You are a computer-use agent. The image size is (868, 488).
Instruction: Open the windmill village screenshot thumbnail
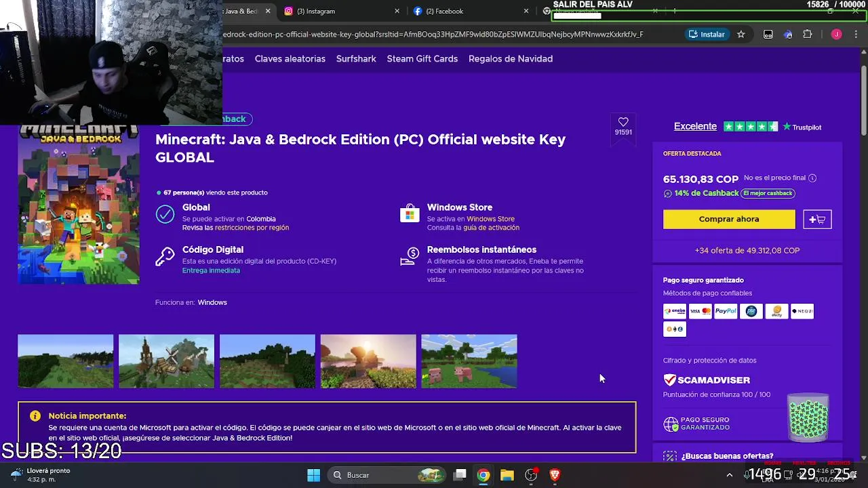166,361
